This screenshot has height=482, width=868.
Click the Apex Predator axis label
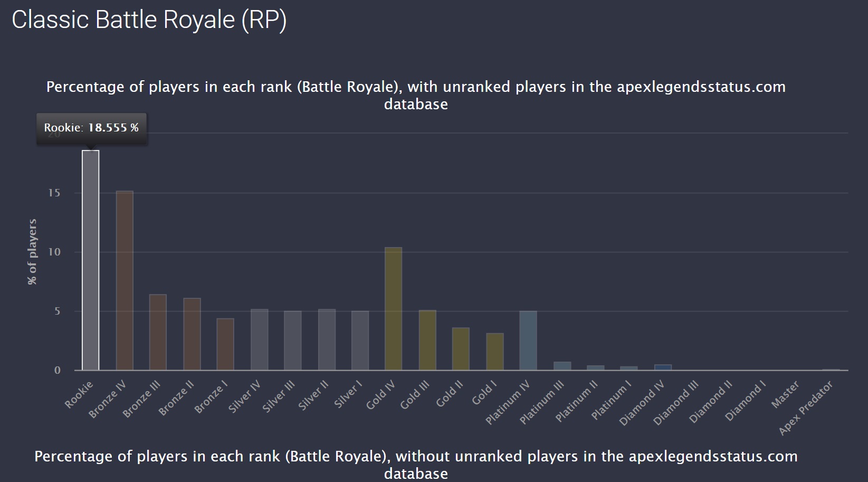806,408
